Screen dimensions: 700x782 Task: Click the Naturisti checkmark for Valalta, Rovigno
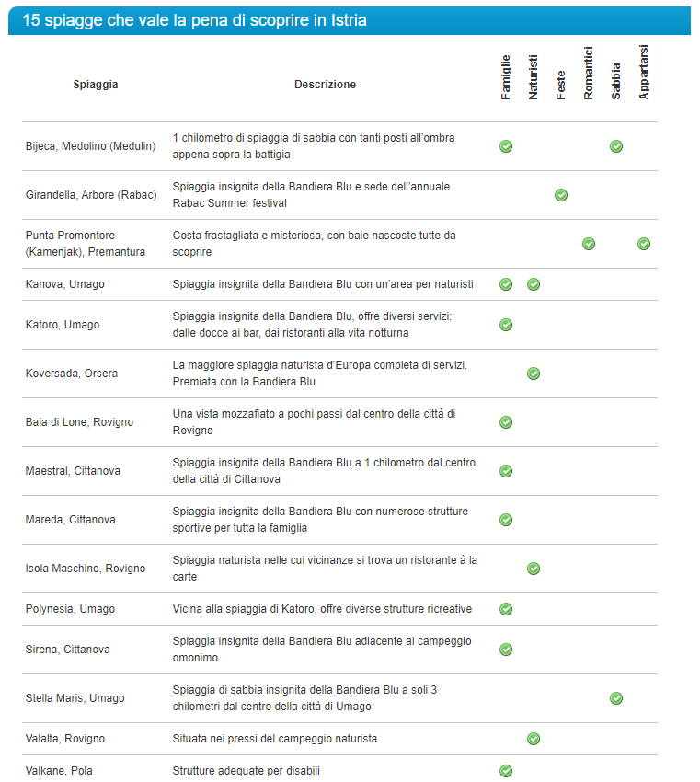pos(534,739)
